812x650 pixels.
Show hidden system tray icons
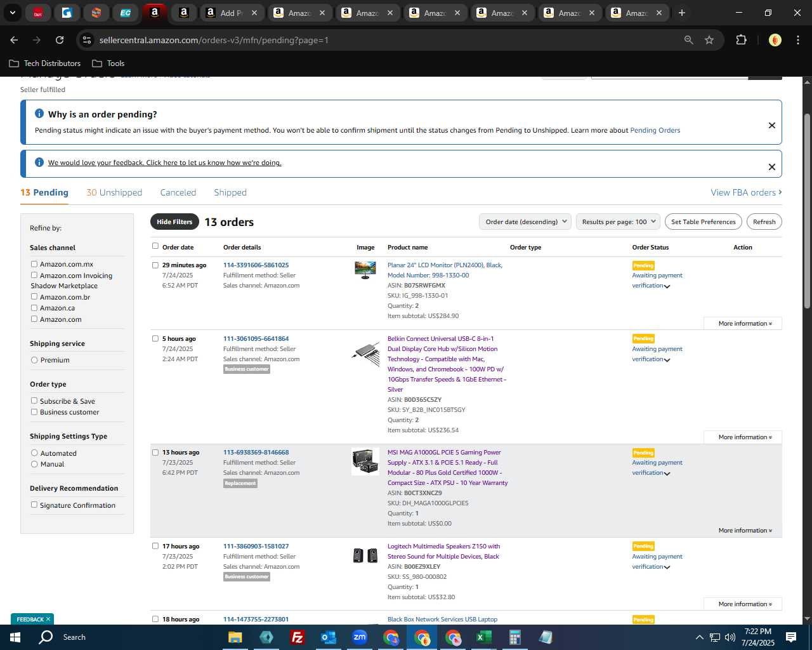pos(699,637)
